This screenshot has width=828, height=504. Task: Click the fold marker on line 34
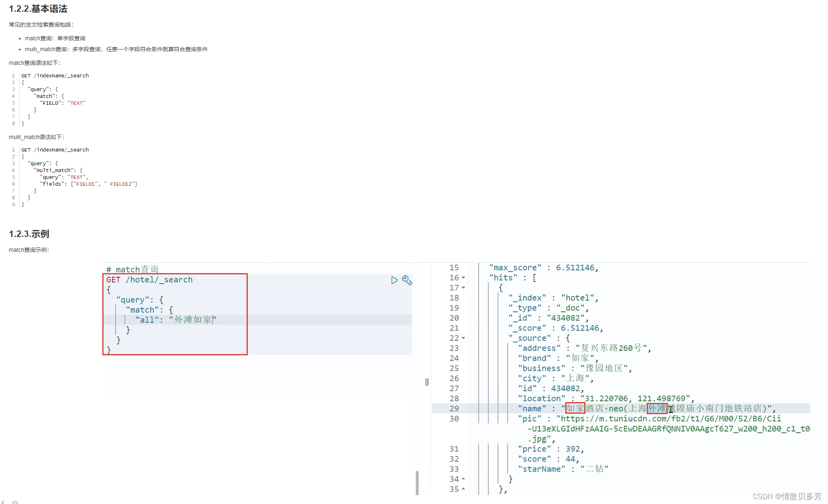tap(463, 479)
